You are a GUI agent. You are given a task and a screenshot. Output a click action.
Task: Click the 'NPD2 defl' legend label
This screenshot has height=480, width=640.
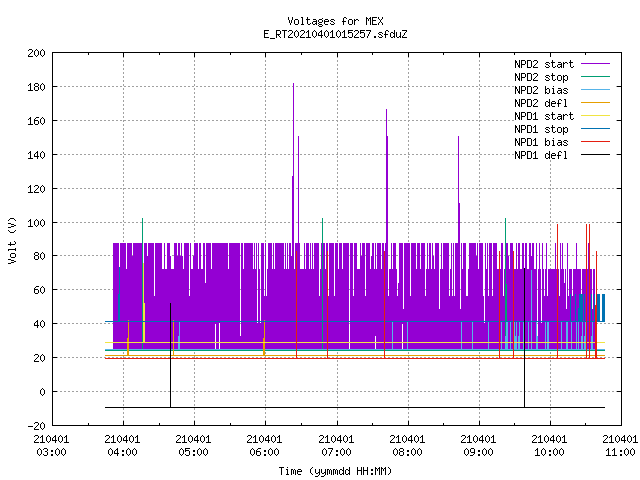541,103
